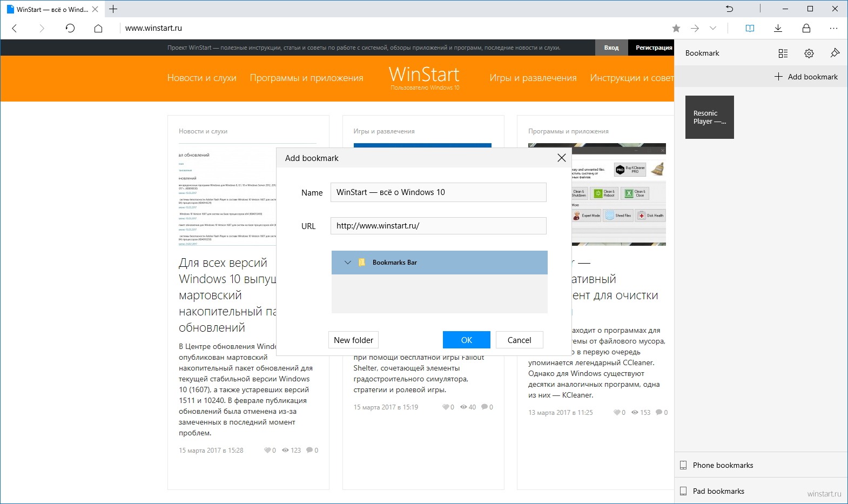Bookmark this page using the star icon

coord(676,28)
